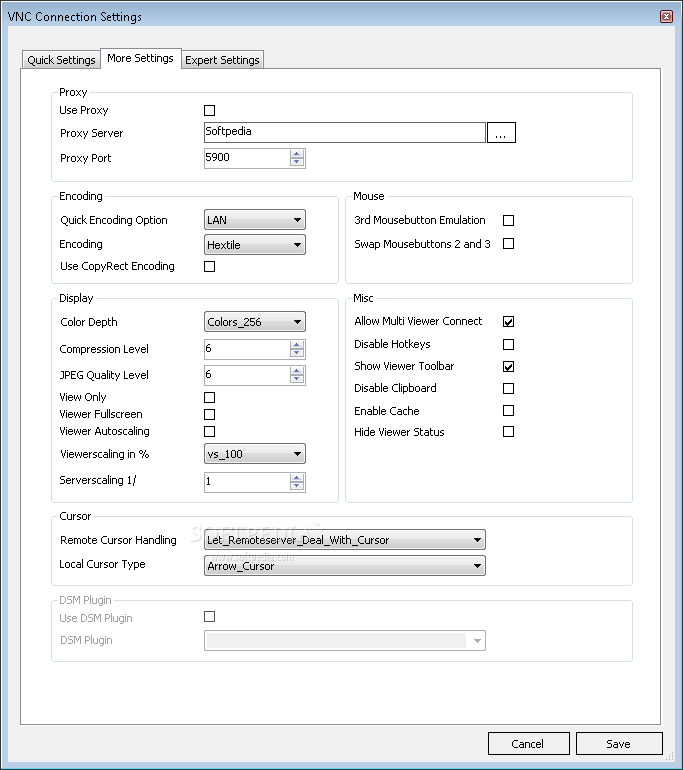Open the Expert Settings tab

click(222, 60)
